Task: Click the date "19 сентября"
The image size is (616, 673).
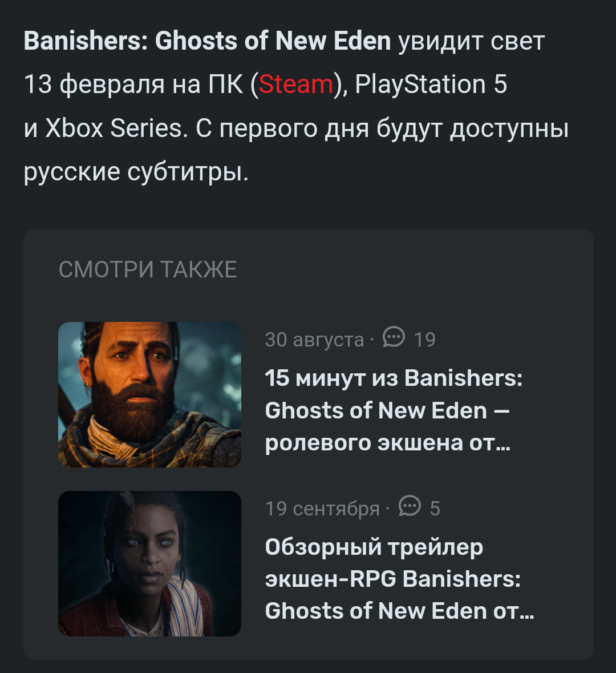Action: [x=322, y=509]
